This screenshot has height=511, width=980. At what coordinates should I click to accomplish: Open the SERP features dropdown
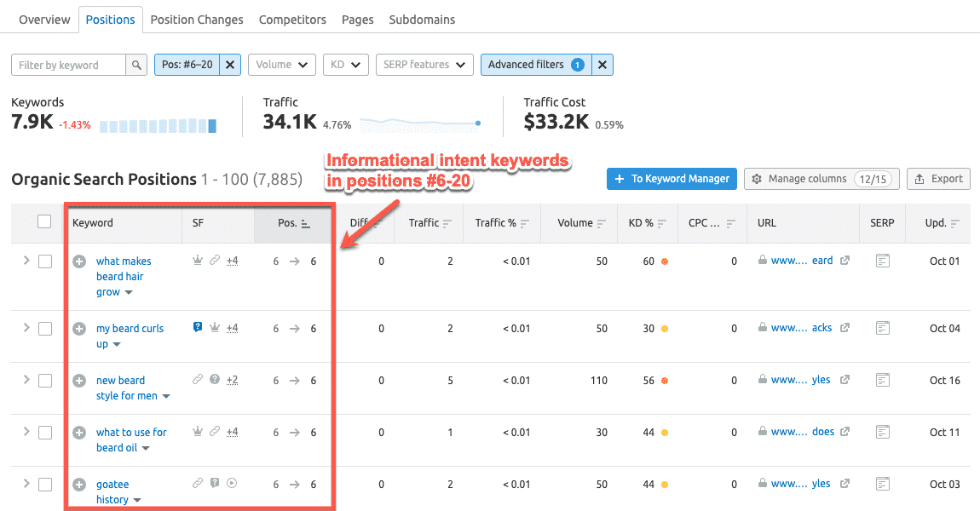424,65
